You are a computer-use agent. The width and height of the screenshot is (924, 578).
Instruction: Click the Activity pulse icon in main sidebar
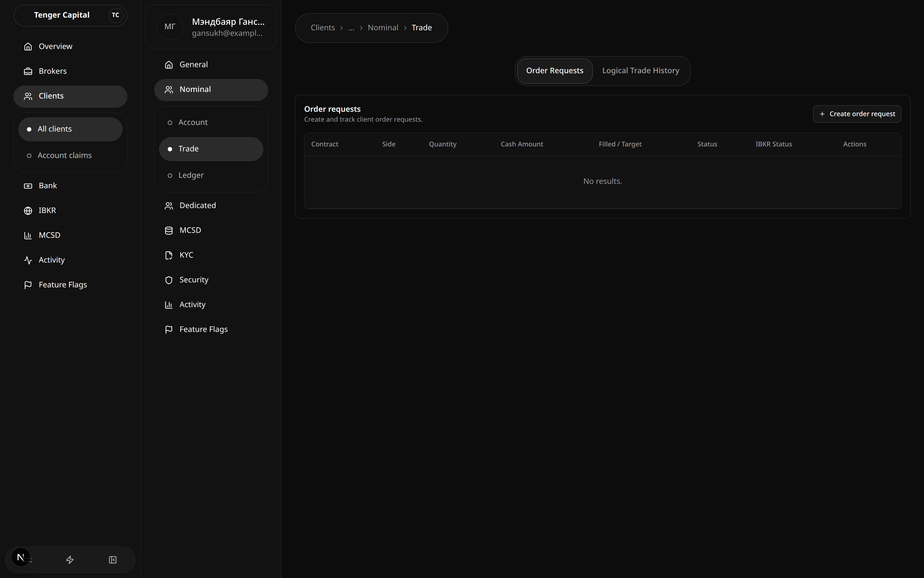point(28,260)
